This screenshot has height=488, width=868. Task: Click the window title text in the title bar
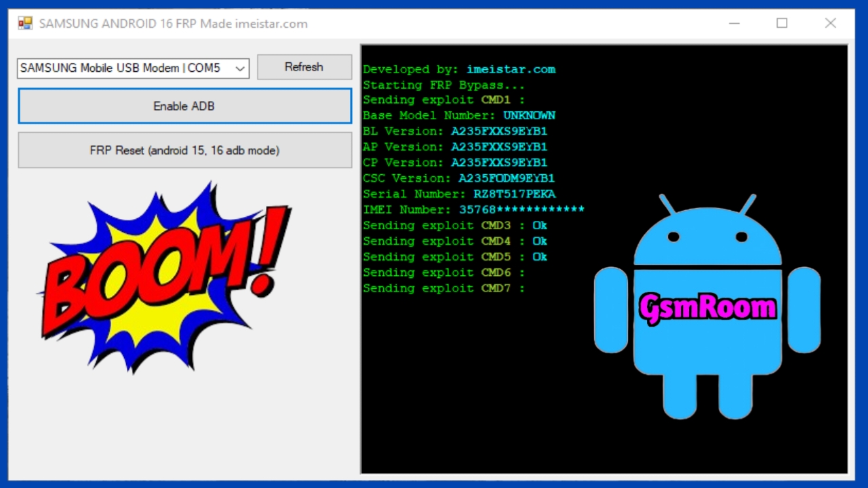[x=173, y=24]
